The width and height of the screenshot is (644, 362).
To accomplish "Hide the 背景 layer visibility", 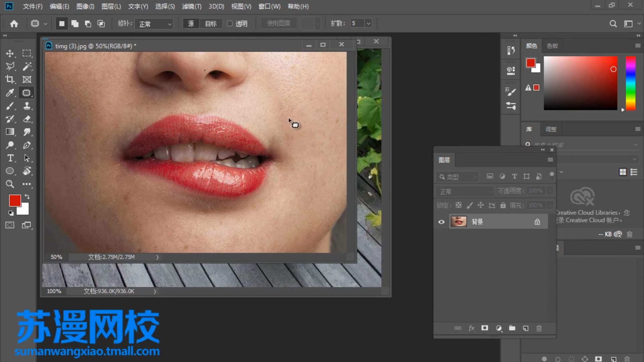I will coord(441,221).
